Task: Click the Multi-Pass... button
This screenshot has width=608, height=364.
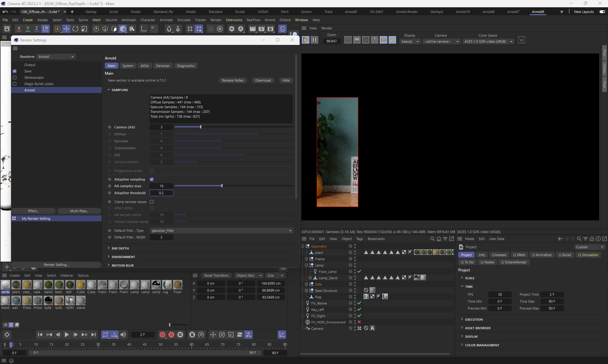Action: 79,211
